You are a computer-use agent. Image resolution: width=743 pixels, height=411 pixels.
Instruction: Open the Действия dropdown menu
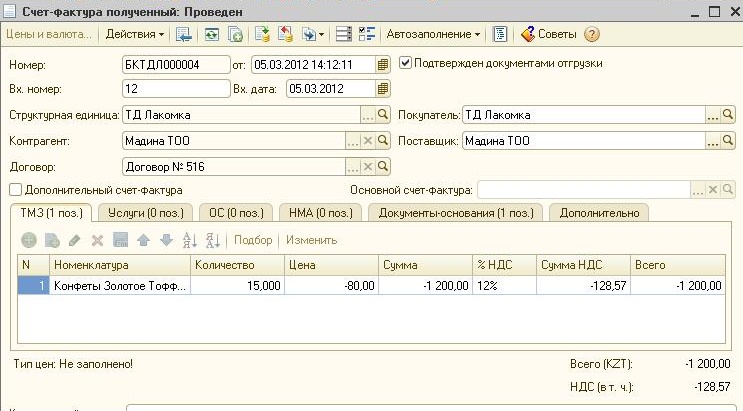(134, 34)
